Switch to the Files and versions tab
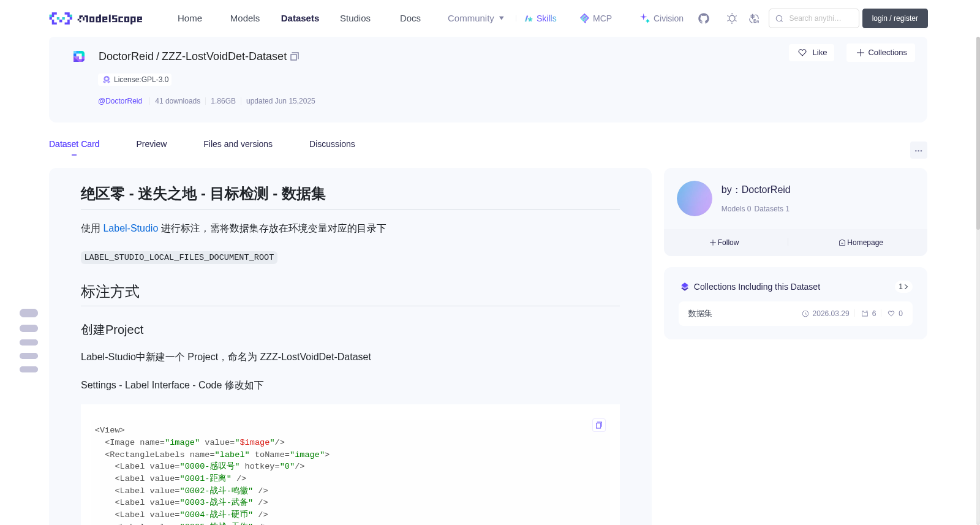980x525 pixels. pos(238,144)
